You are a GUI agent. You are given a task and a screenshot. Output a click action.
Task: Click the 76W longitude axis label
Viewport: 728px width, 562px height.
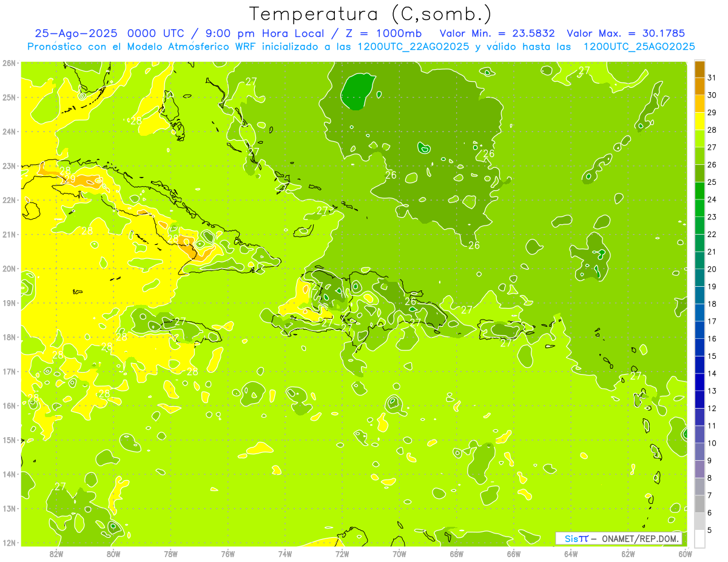point(228,554)
